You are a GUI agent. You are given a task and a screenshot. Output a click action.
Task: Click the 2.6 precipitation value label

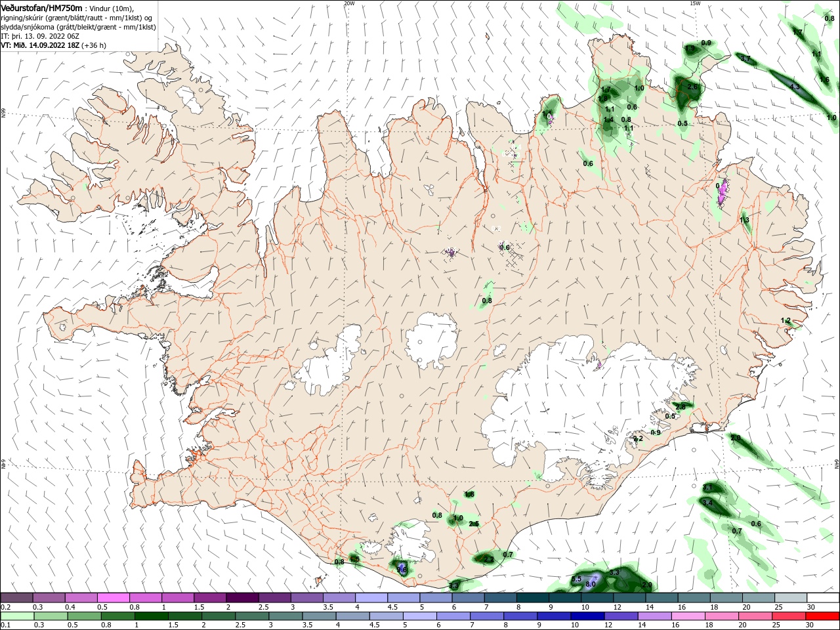pyautogui.click(x=692, y=87)
